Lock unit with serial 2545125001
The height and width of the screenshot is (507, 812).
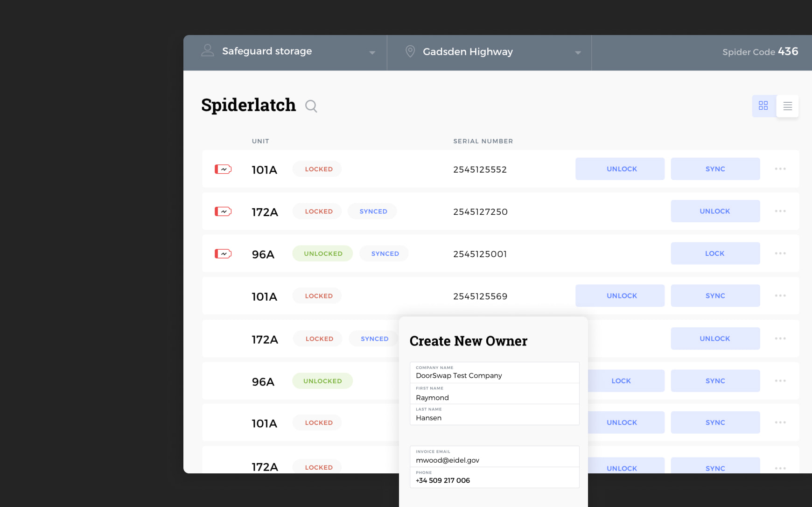point(715,253)
